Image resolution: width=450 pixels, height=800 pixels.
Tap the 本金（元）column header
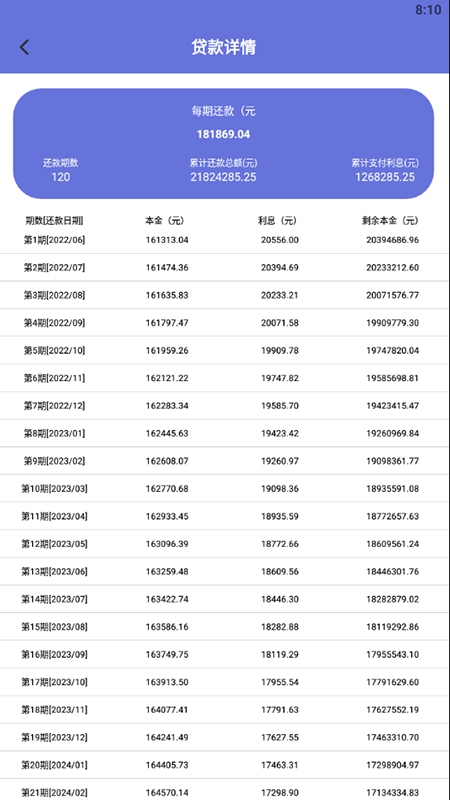165,221
